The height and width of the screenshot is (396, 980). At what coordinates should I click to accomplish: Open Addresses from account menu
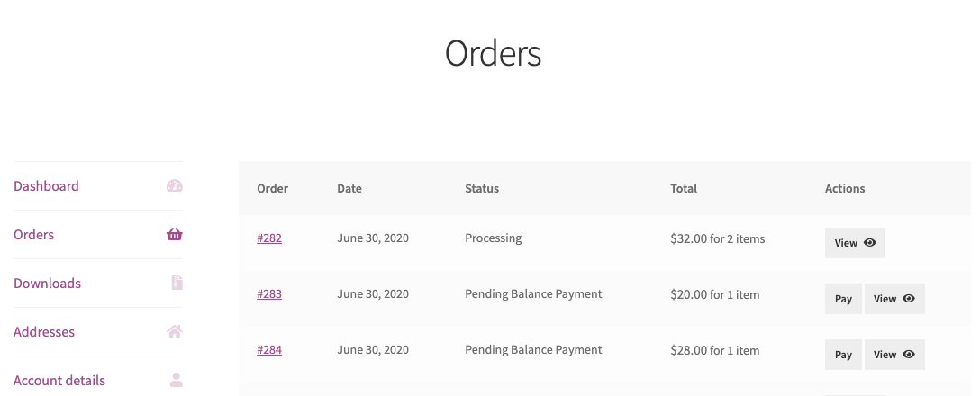(x=44, y=332)
